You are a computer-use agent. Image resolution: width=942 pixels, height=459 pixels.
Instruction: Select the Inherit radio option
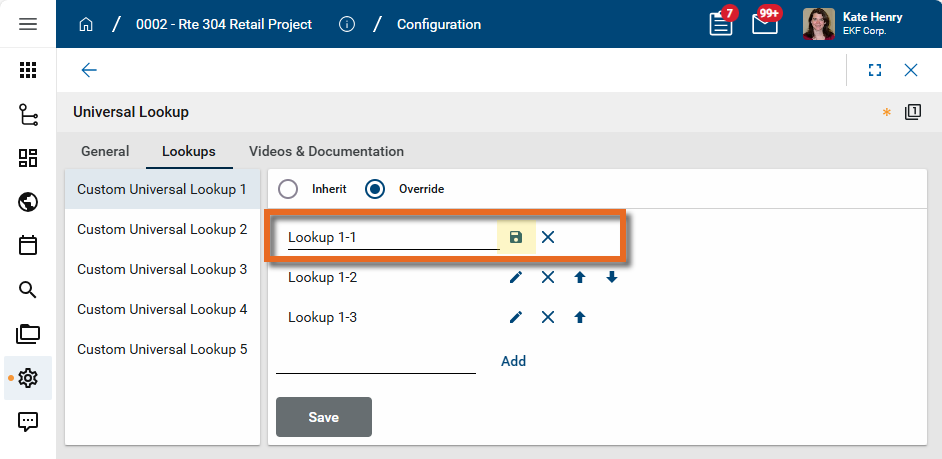(x=288, y=189)
